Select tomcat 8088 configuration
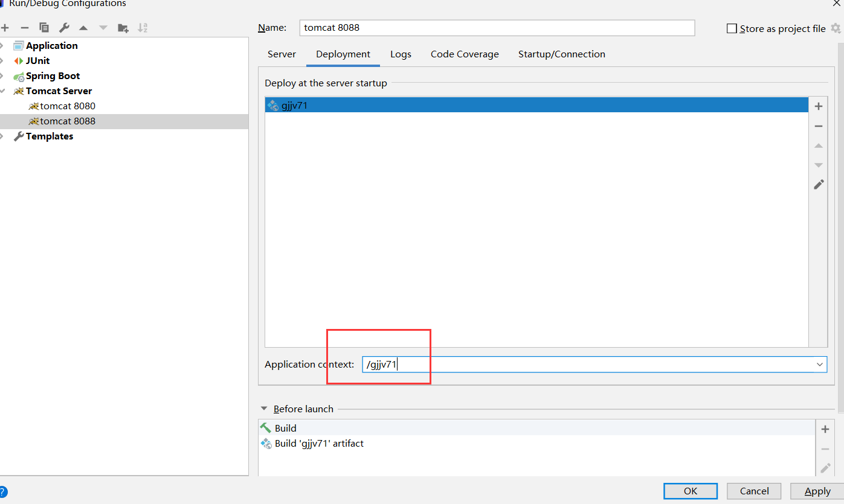 pyautogui.click(x=124, y=121)
